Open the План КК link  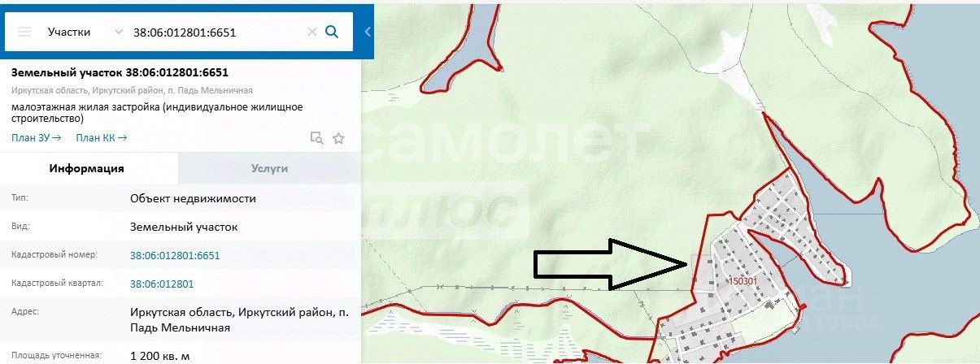click(102, 137)
